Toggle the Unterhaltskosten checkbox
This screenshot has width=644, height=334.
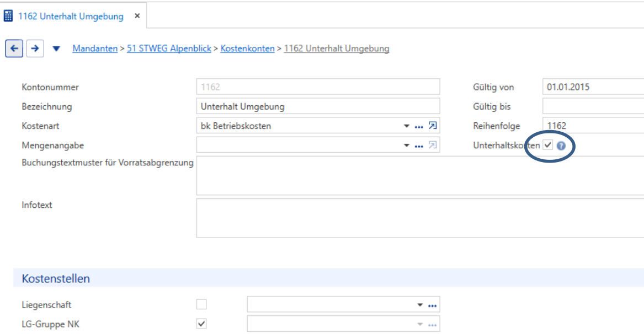[x=547, y=145]
